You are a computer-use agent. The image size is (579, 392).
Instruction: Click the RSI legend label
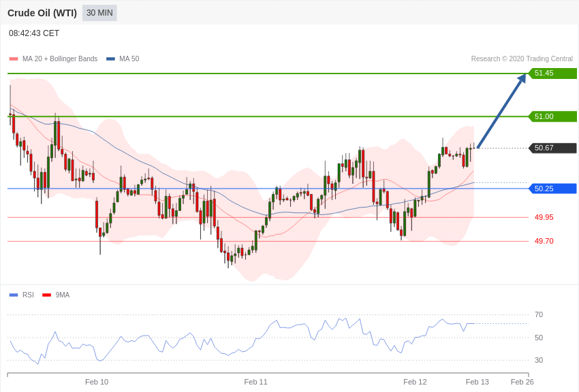coord(28,295)
